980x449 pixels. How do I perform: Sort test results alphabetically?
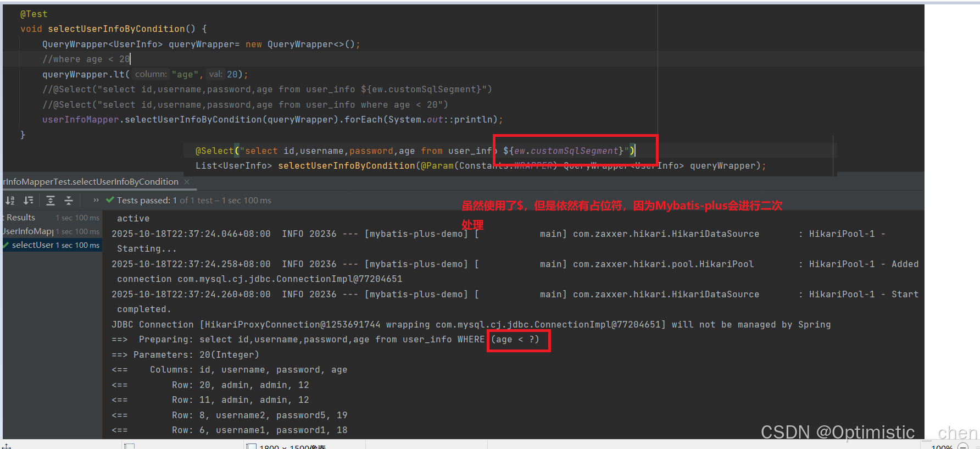click(10, 201)
